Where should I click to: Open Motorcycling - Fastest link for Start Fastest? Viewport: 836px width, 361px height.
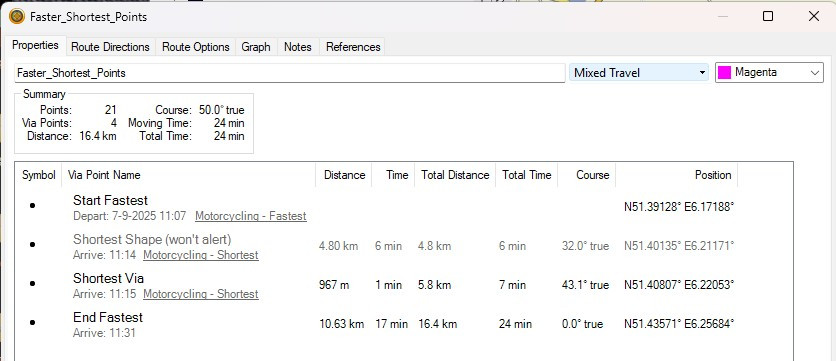(x=251, y=216)
